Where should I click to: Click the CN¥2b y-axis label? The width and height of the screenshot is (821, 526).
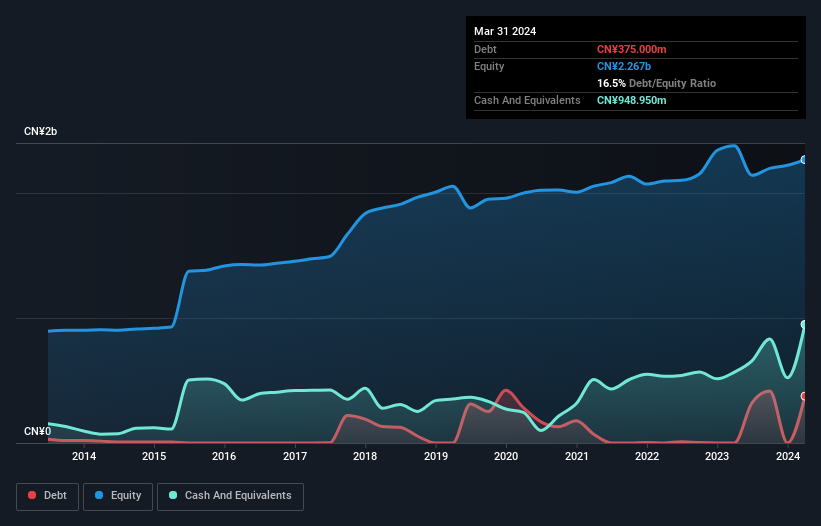(x=41, y=132)
